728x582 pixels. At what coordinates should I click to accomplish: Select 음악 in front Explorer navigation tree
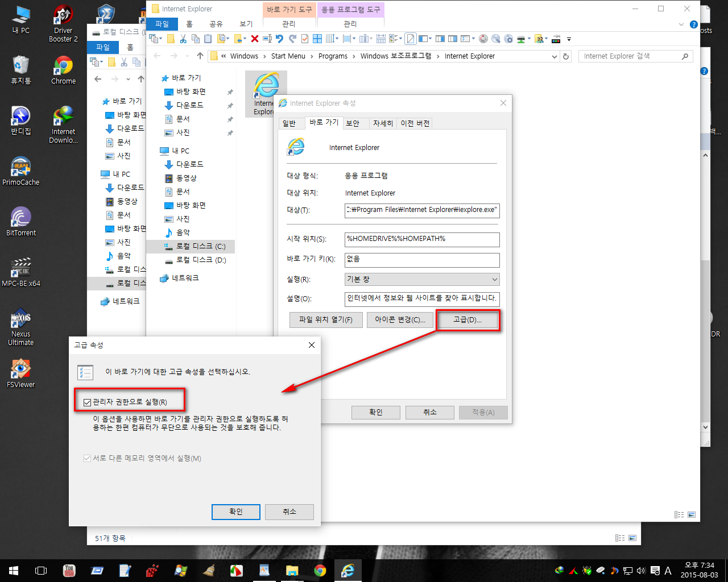[177, 232]
